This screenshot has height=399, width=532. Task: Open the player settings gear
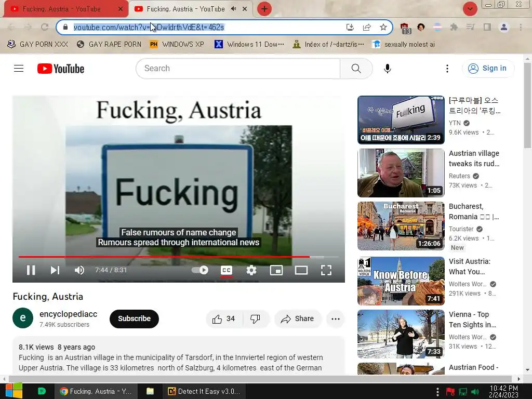click(x=251, y=270)
